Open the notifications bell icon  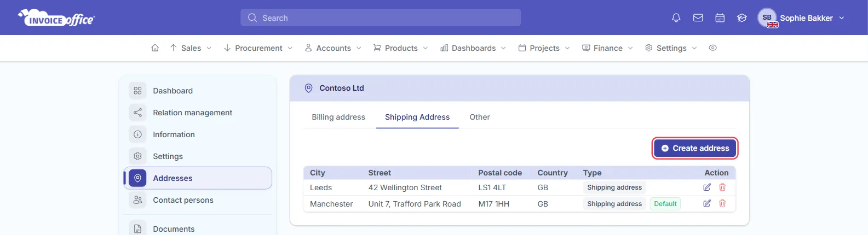click(676, 18)
